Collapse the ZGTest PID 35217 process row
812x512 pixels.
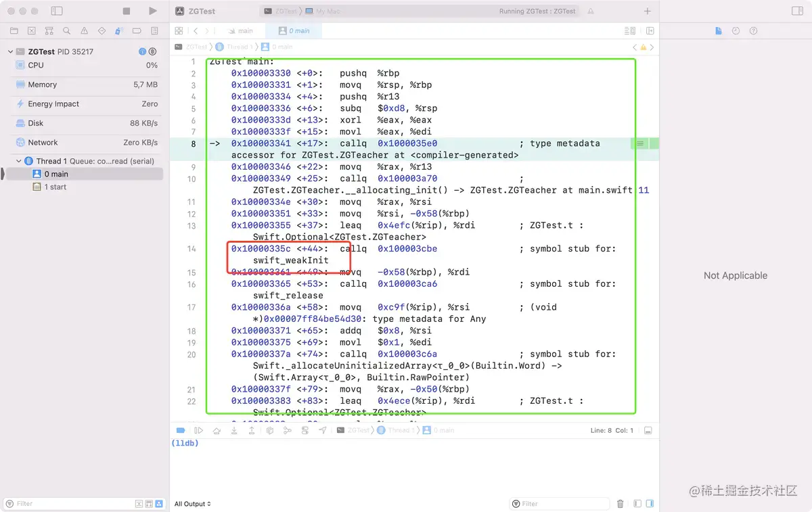pyautogui.click(x=10, y=52)
